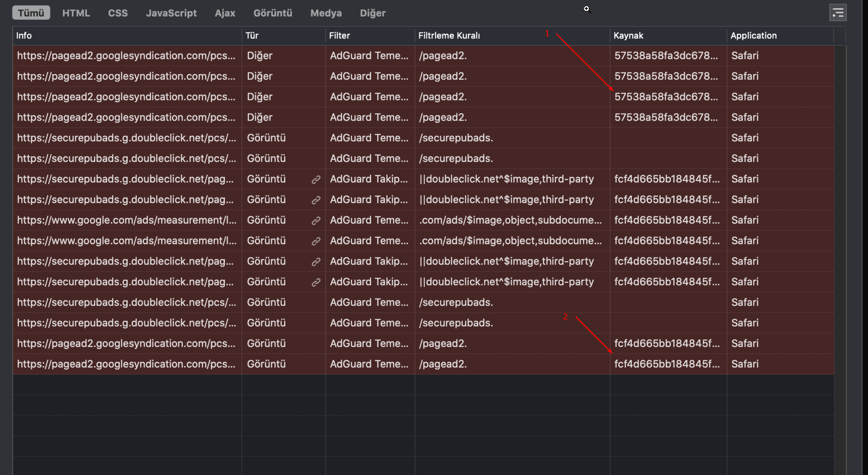Filter the log by JavaScript
868x475 pixels.
click(171, 13)
